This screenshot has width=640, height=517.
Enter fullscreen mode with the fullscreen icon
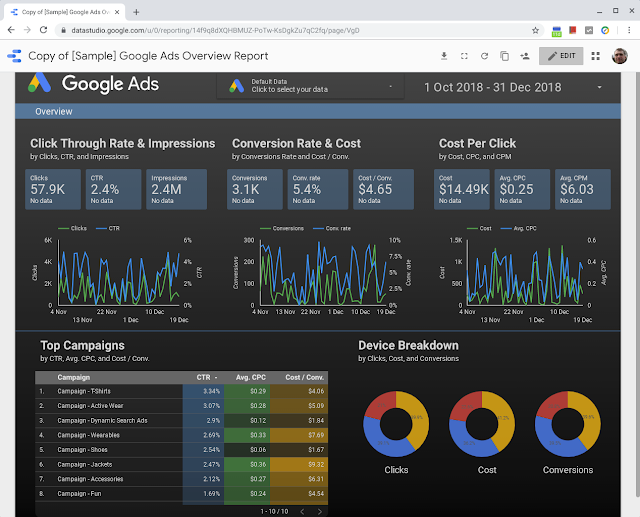(x=464, y=56)
